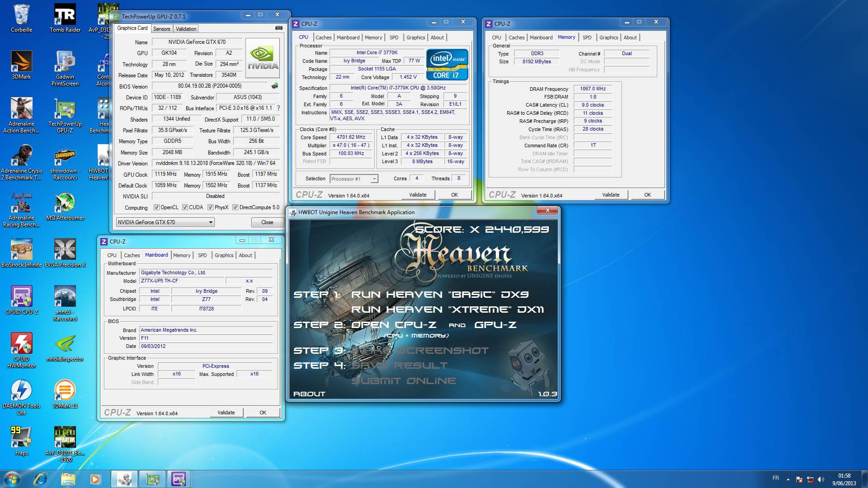This screenshot has height=488, width=868.
Task: Click the GPU-Z screenshot camera icon
Action: pyautogui.click(x=279, y=28)
